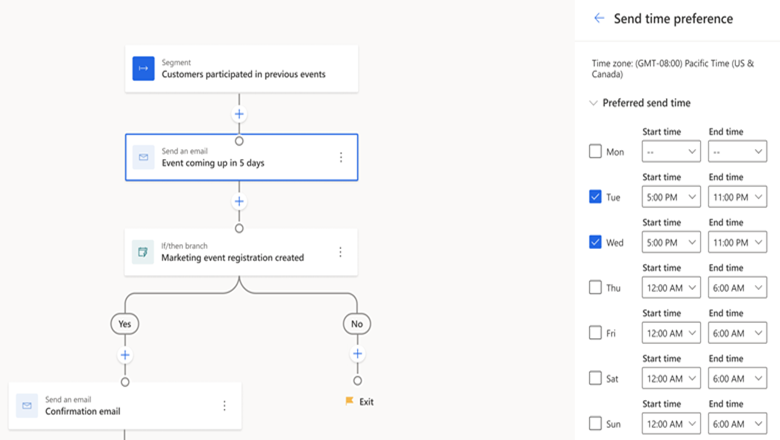Tick the Sat checkbox

595,378
